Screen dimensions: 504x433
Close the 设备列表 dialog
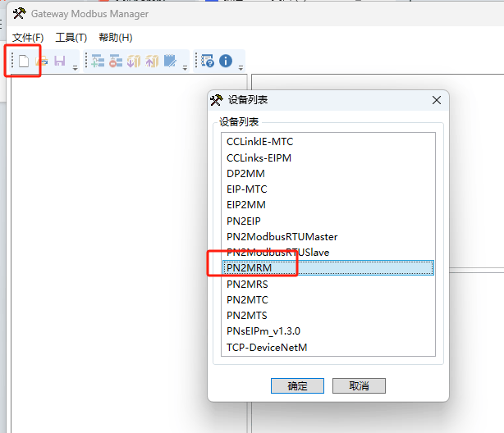(x=437, y=100)
